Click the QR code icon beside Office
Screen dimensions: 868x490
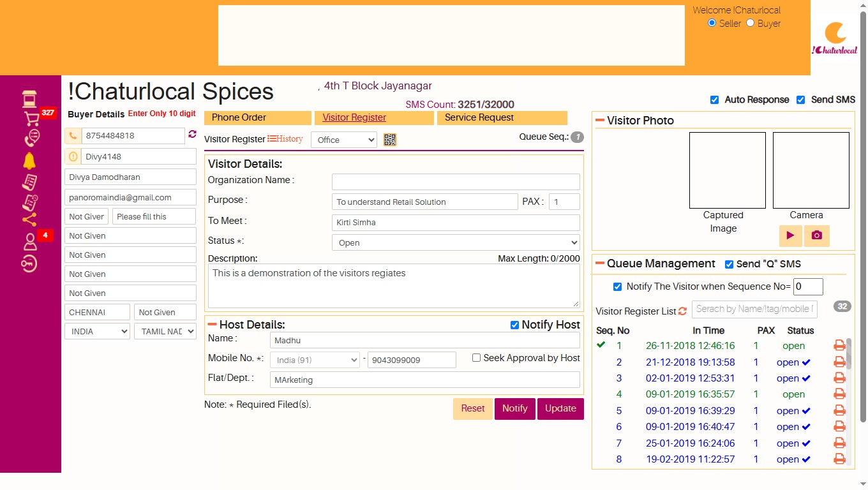390,140
